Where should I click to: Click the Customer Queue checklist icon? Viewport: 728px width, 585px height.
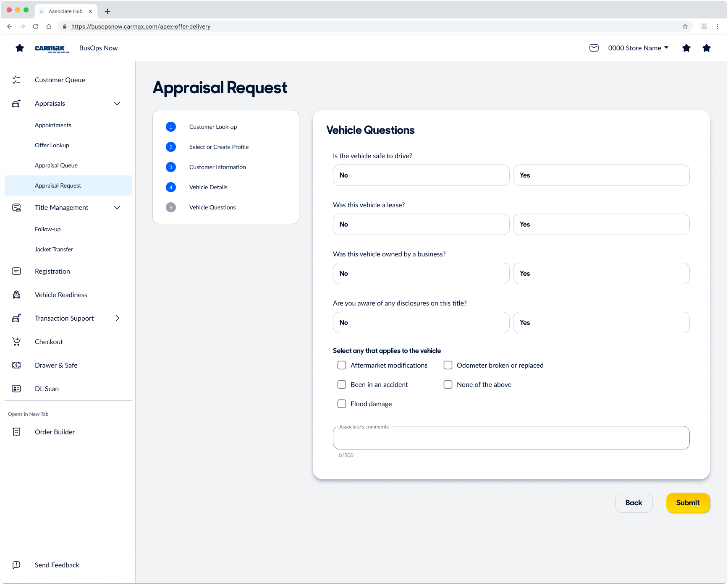(16, 80)
